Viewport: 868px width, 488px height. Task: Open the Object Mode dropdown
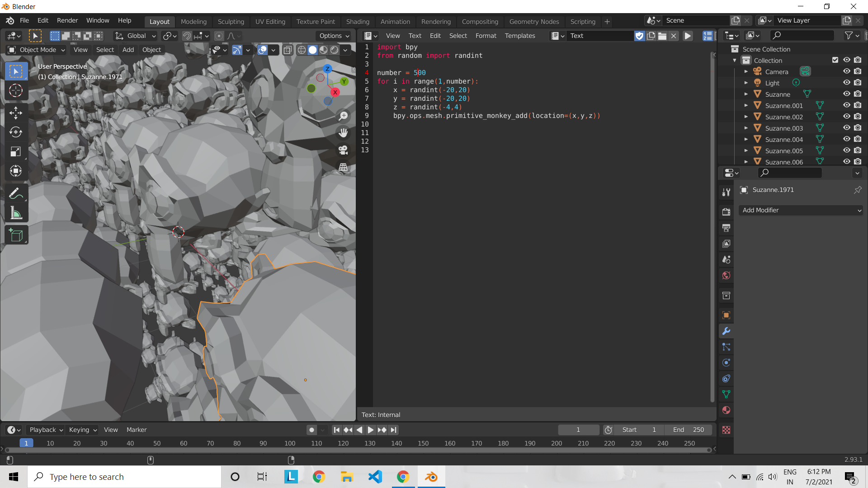(37, 50)
